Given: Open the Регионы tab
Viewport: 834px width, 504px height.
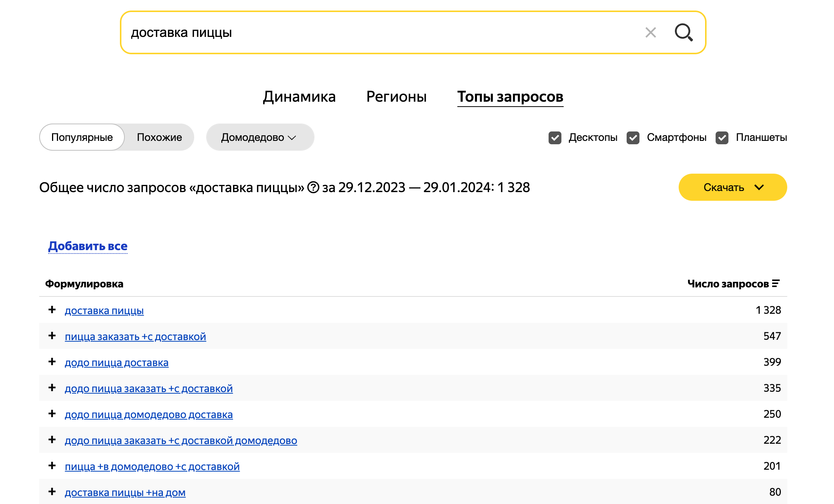Looking at the screenshot, I should [x=396, y=97].
